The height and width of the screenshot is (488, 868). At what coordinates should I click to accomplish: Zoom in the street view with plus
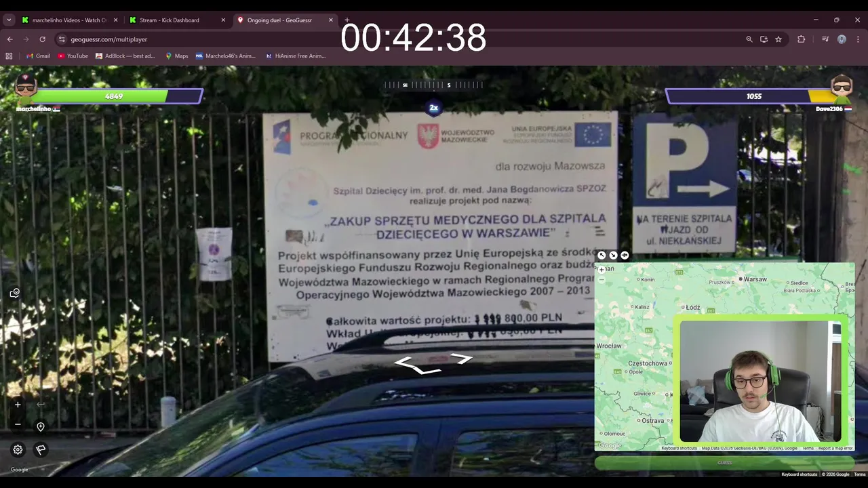coord(18,405)
